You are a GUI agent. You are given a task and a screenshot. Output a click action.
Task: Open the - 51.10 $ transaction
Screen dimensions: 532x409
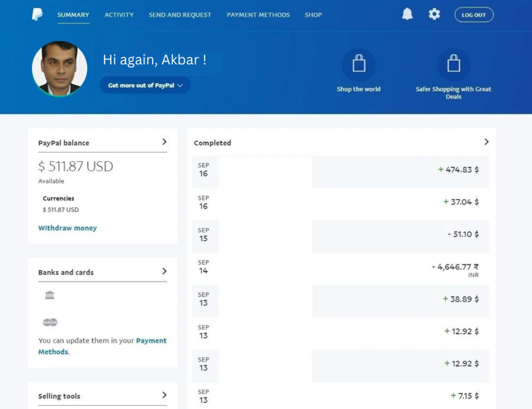click(340, 236)
